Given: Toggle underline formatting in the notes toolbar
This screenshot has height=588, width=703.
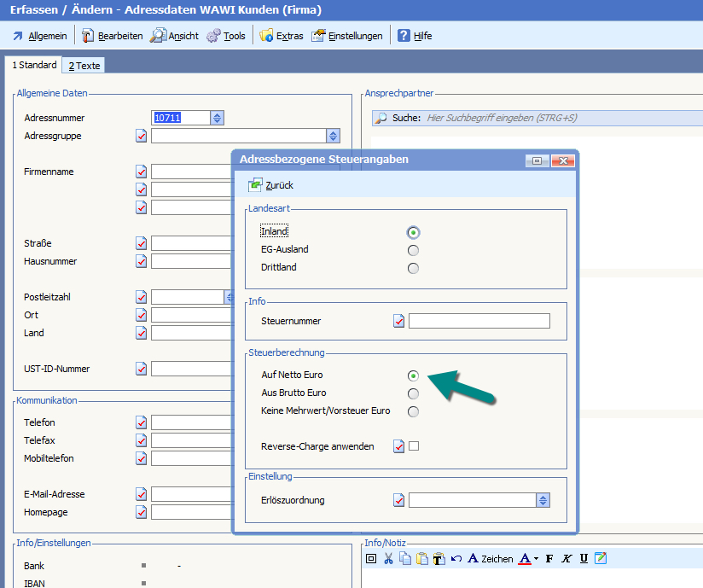Looking at the screenshot, I should 584,559.
